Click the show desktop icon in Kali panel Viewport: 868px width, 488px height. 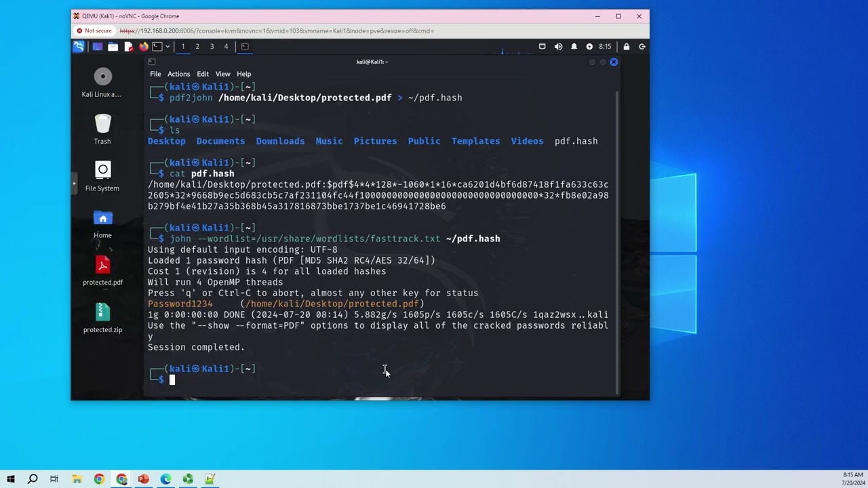(x=98, y=47)
